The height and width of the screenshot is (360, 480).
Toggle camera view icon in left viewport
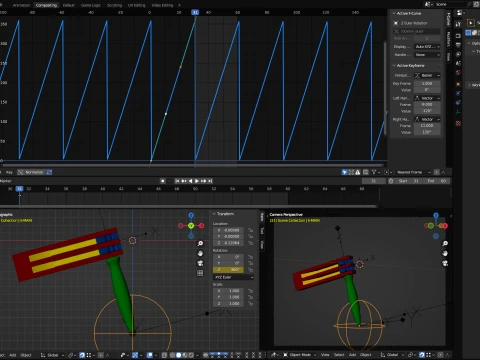click(x=200, y=263)
